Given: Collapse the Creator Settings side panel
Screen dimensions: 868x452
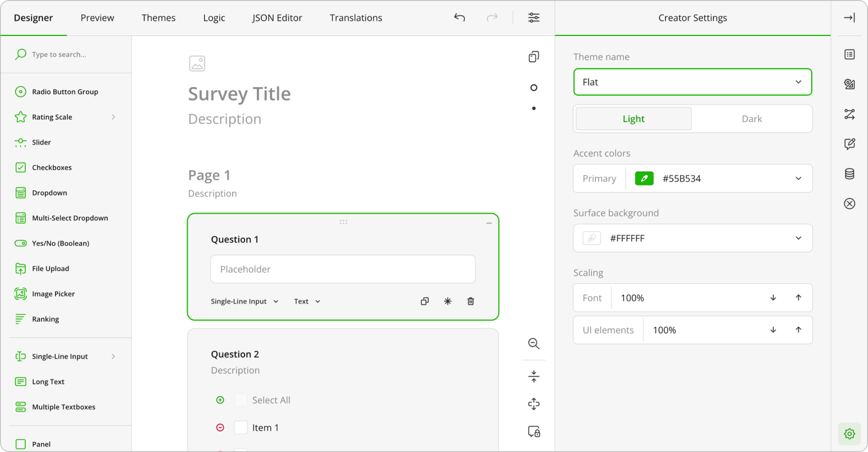Looking at the screenshot, I should click(x=849, y=17).
